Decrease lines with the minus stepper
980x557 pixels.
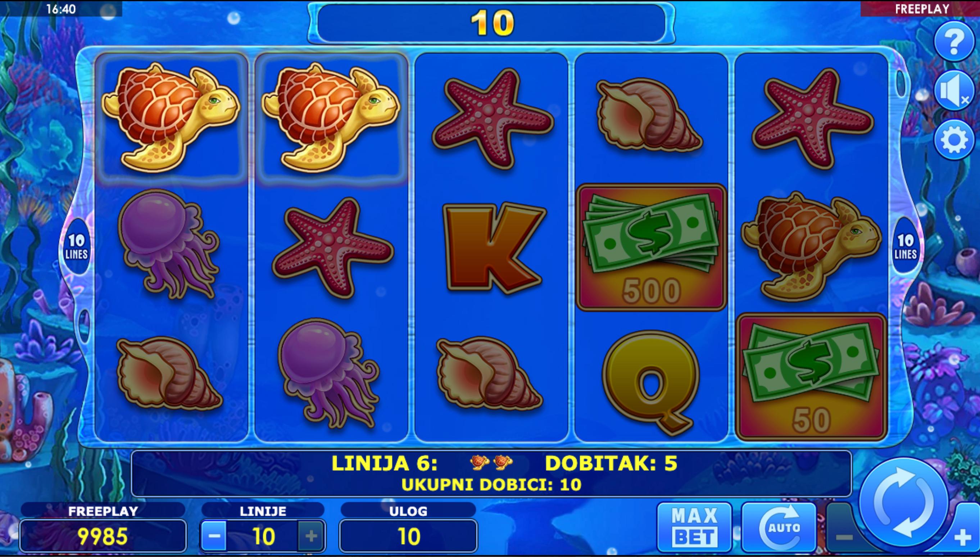click(214, 536)
